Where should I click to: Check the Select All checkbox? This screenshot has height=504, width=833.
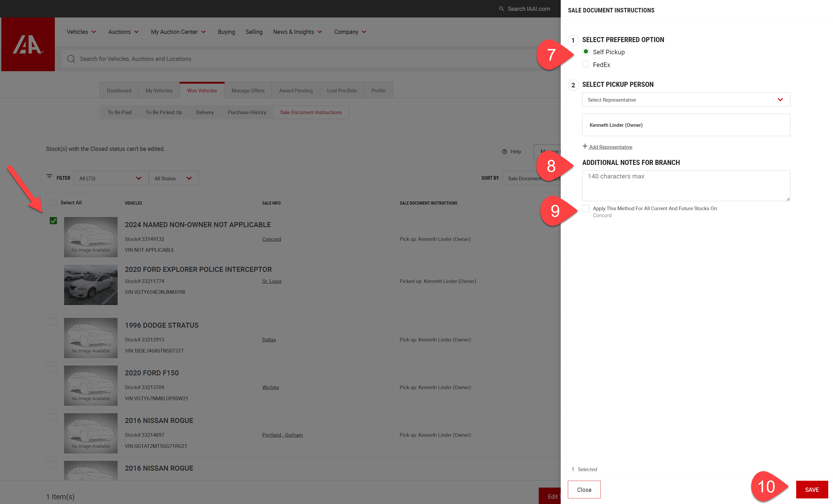pyautogui.click(x=54, y=203)
